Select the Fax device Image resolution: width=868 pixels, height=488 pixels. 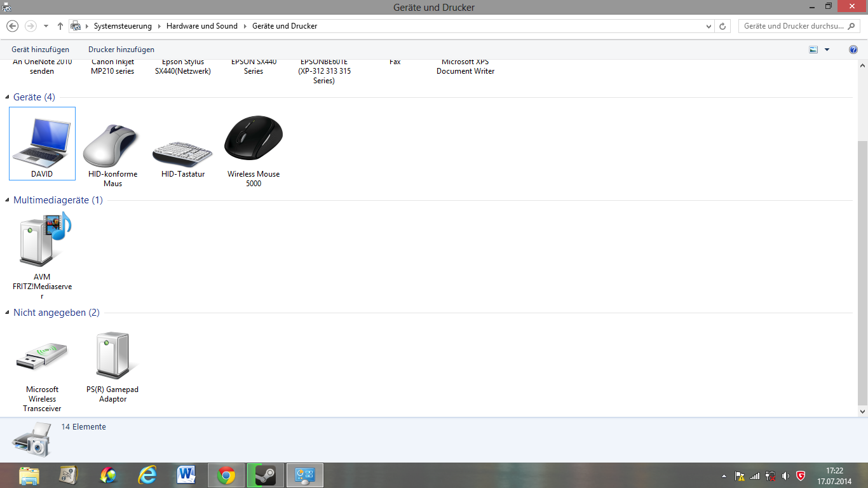coord(395,63)
